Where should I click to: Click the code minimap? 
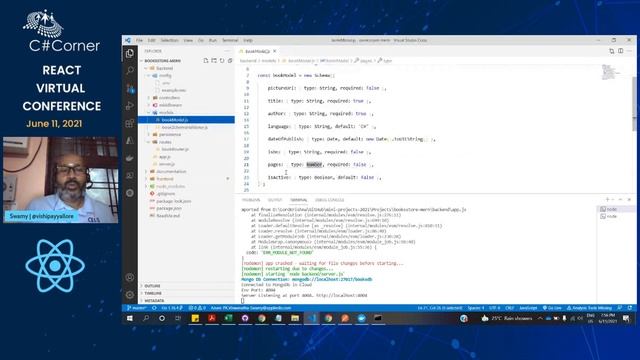point(611,72)
